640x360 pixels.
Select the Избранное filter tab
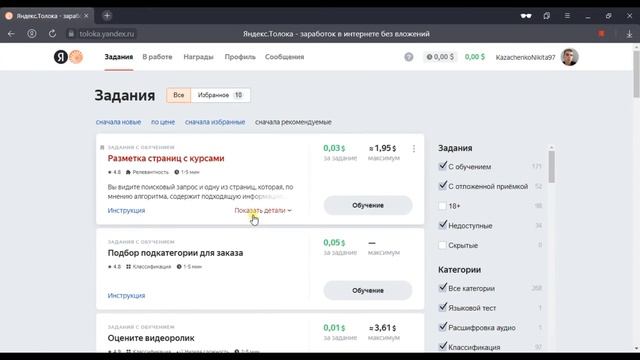[x=220, y=95]
